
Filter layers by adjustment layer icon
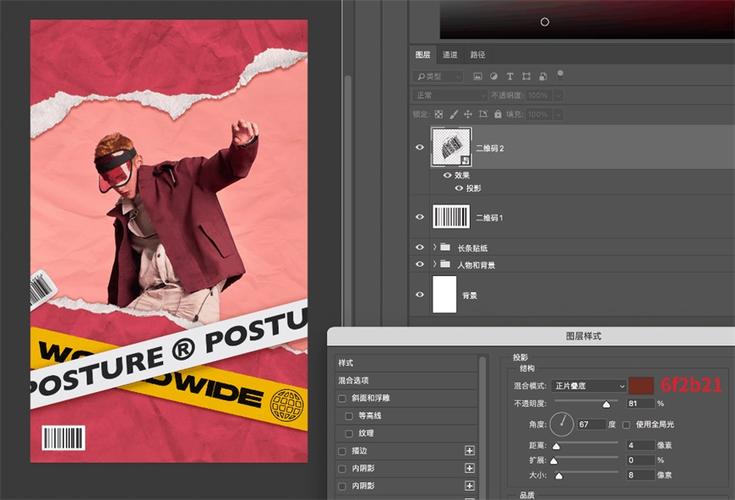(494, 76)
